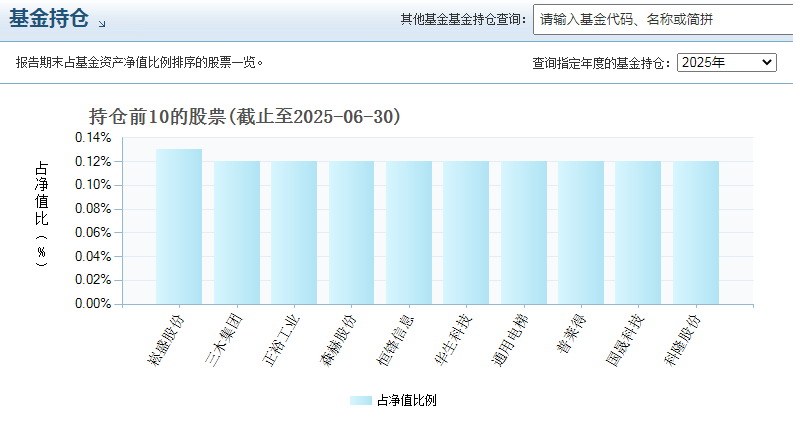The width and height of the screenshot is (793, 436).
Task: Click the 通用电梯 bar in the chart
Action: [x=524, y=233]
